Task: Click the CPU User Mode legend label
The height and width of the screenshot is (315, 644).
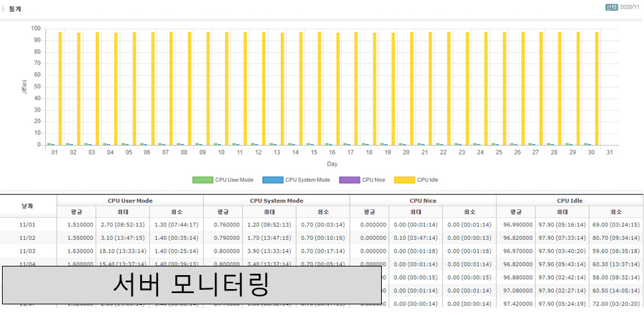Action: (x=234, y=180)
